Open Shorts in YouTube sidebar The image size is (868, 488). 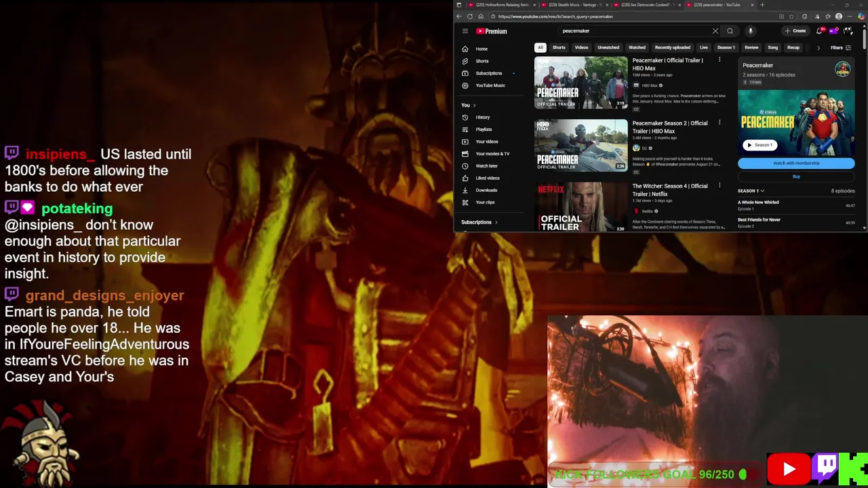click(482, 61)
